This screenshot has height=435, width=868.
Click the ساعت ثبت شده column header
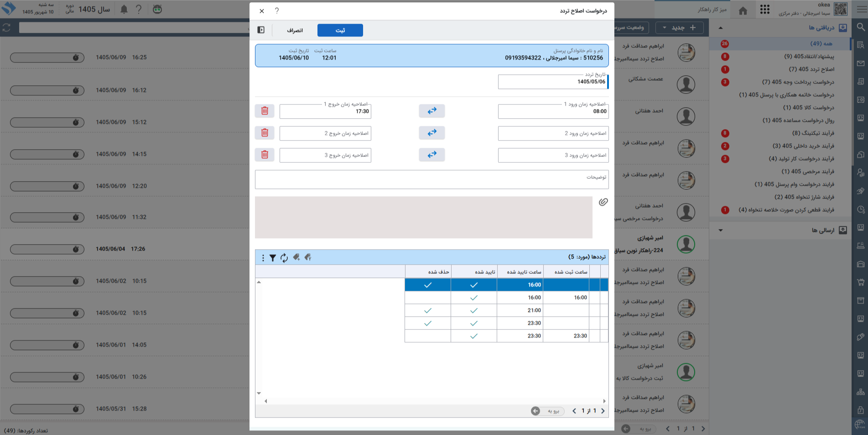pos(566,272)
